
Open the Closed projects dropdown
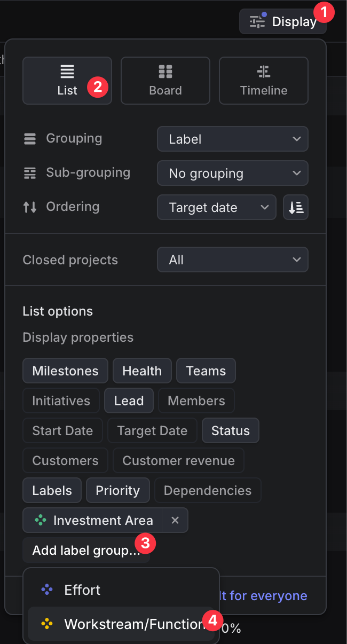233,260
